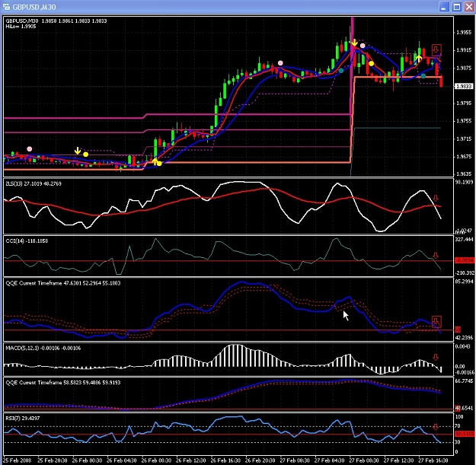The image size is (476, 465).
Task: Click the QQE label reading 47.6301 52.2964 55.1803
Action: click(63, 283)
